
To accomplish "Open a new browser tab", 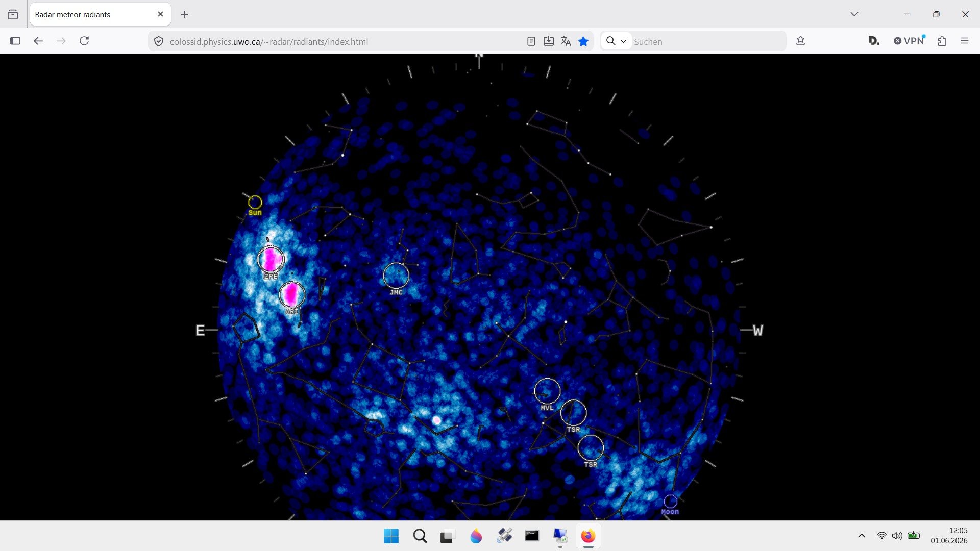I will point(185,15).
